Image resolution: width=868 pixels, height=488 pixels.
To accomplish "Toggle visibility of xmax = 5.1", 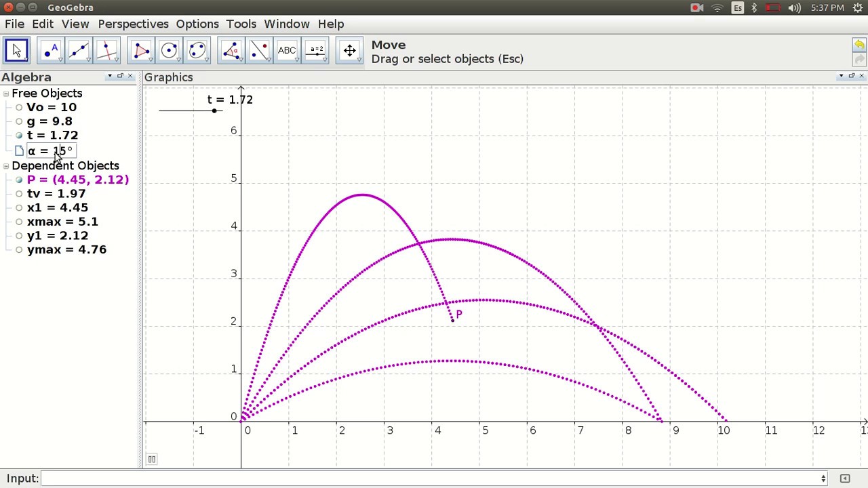I will pyautogui.click(x=19, y=222).
